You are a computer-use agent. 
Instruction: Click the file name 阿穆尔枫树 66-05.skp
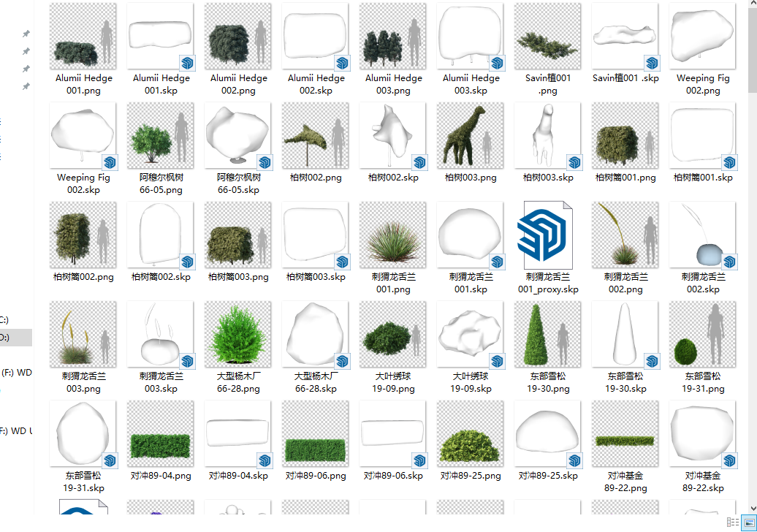[x=238, y=183]
